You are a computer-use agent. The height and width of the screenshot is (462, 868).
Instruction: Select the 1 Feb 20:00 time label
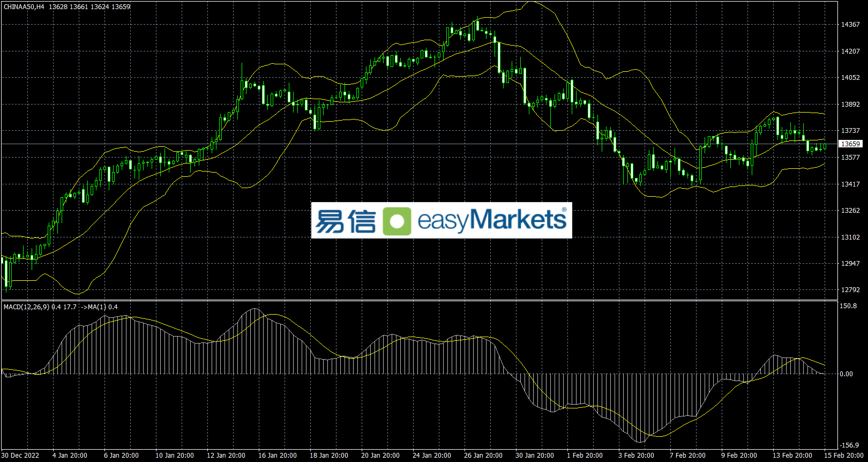click(x=585, y=456)
